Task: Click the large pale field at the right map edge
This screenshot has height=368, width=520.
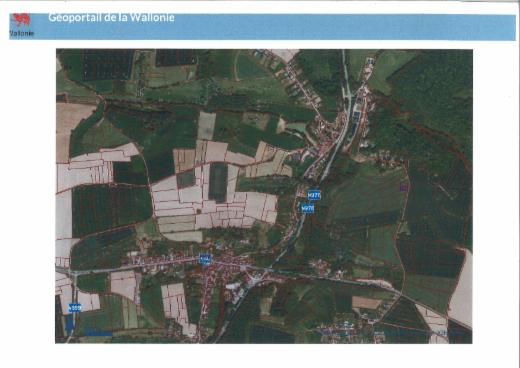Action: click(x=462, y=288)
